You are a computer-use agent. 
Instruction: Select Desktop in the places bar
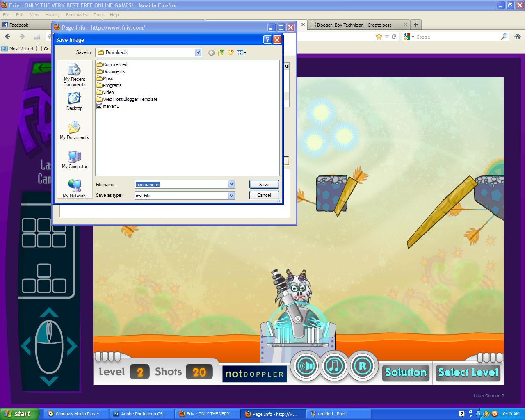pos(74,102)
